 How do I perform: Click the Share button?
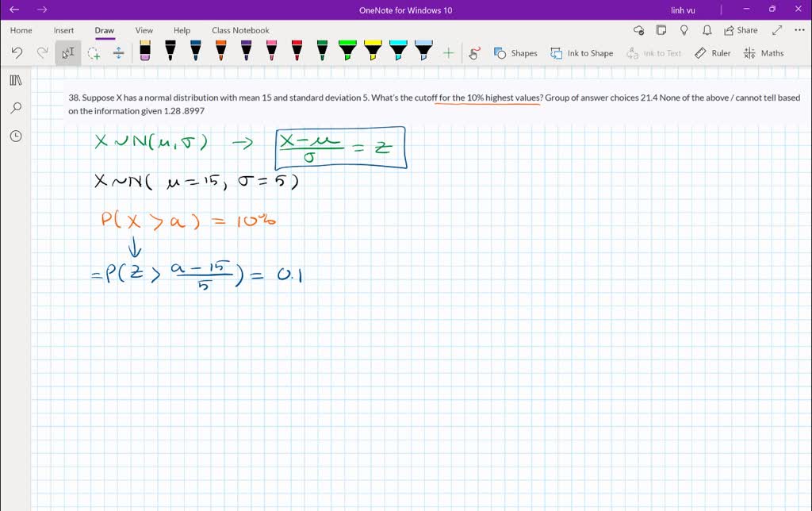739,29
